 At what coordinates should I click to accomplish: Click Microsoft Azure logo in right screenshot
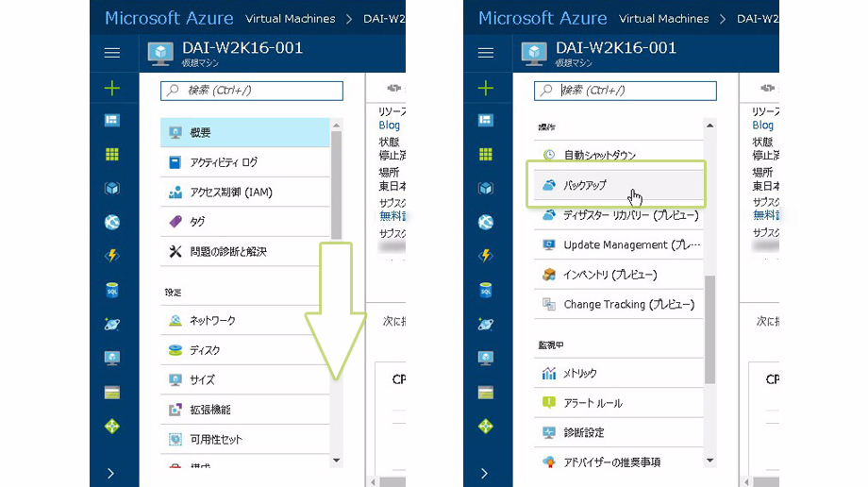542,18
